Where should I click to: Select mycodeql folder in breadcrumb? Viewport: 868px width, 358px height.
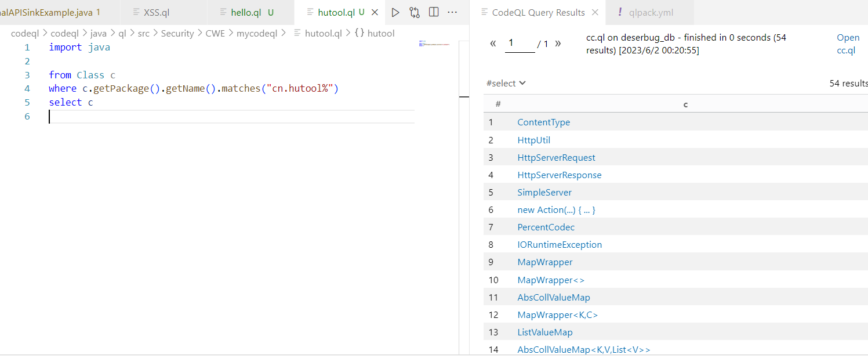[257, 33]
